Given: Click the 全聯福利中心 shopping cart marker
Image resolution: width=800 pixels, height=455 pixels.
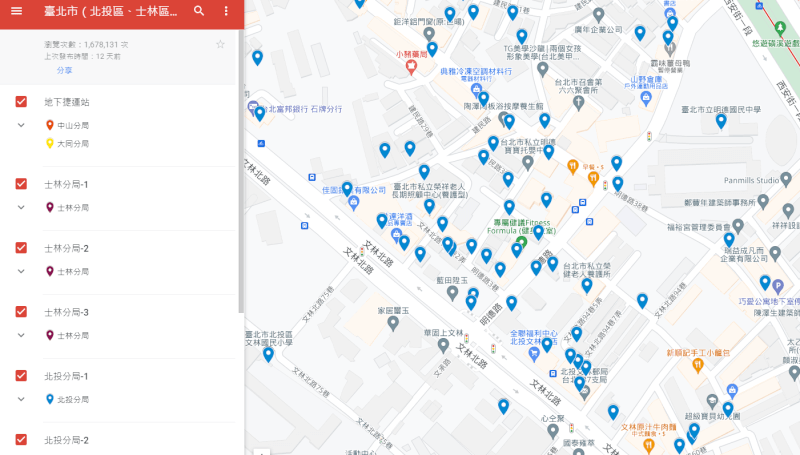Looking at the screenshot, I should (x=534, y=354).
